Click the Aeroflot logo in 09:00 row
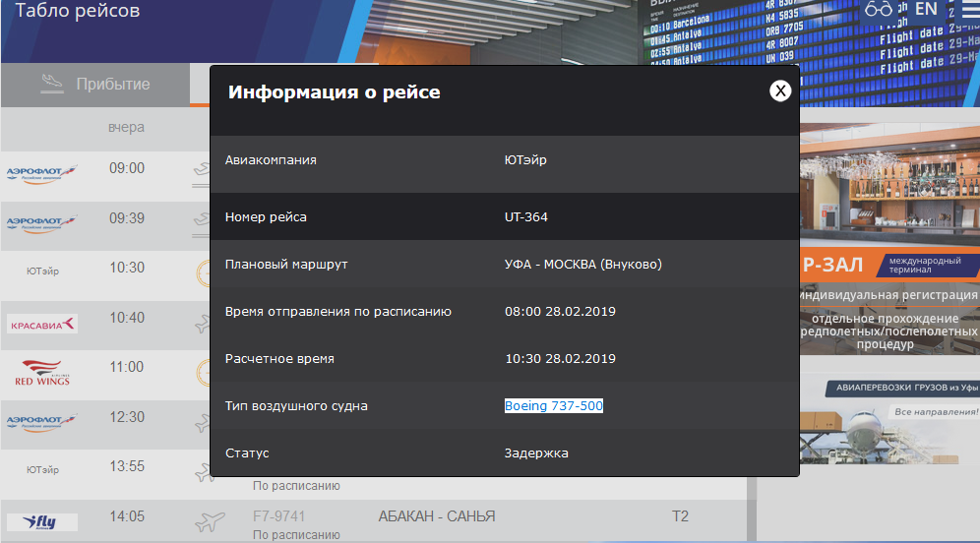 tap(42, 174)
